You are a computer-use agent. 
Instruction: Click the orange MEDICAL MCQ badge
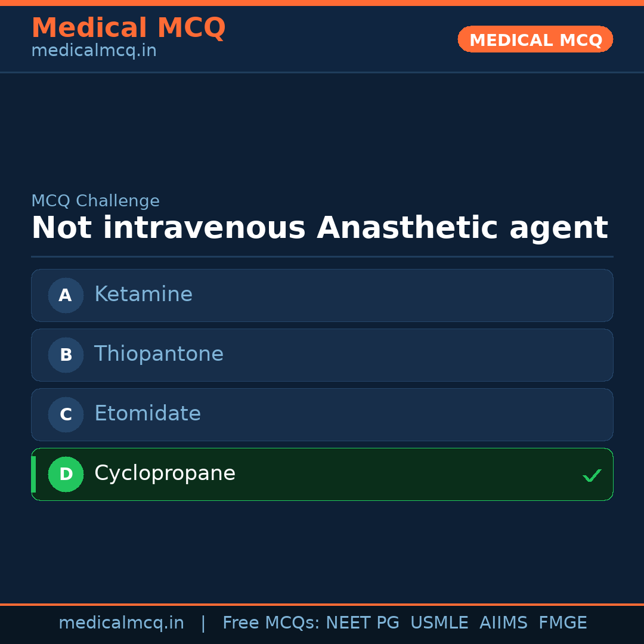pos(535,39)
